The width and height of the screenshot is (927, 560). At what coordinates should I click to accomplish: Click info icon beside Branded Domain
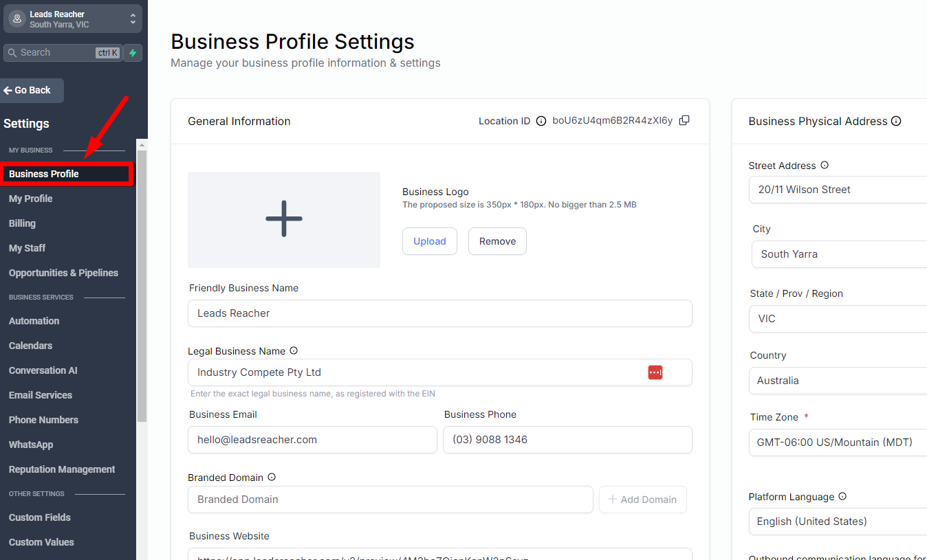point(272,478)
